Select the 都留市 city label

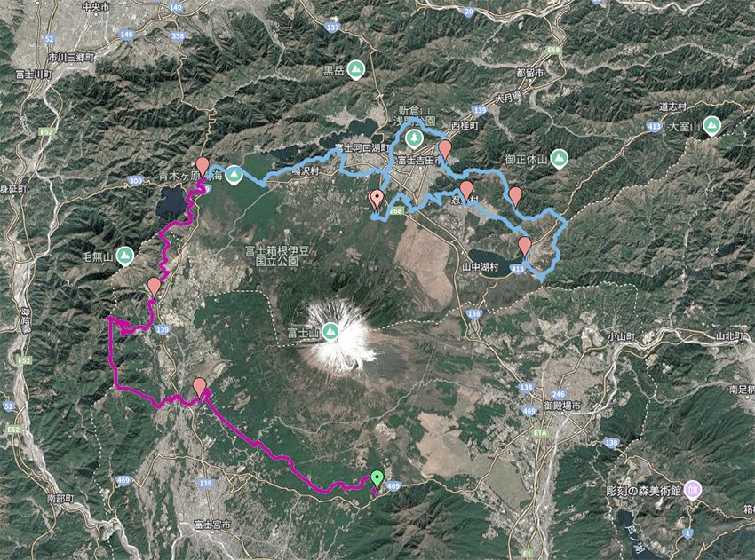click(x=529, y=73)
